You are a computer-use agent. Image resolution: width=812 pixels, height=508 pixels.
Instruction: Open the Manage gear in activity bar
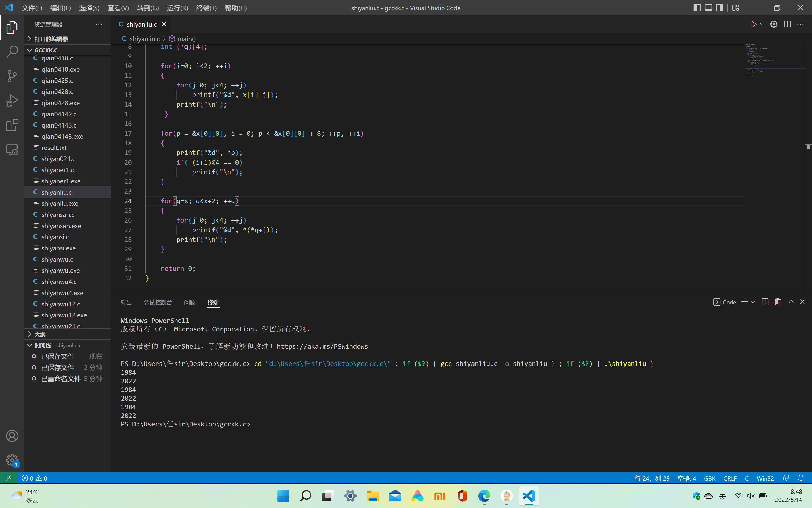(x=12, y=460)
